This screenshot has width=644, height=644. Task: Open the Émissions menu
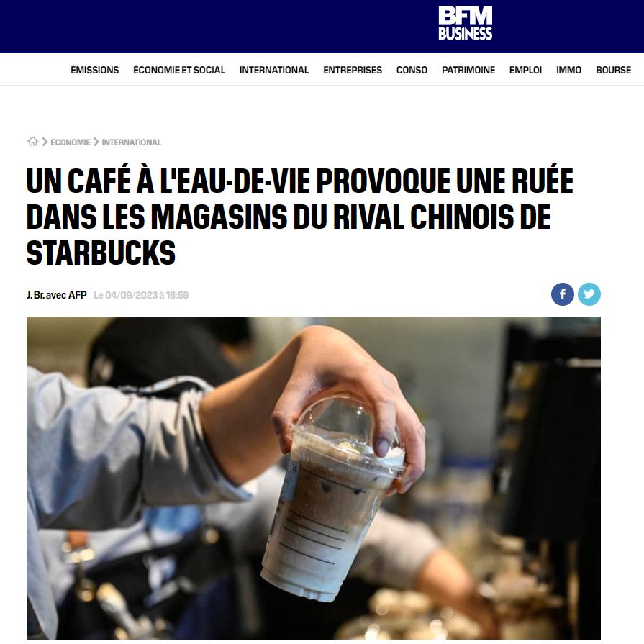tap(94, 71)
